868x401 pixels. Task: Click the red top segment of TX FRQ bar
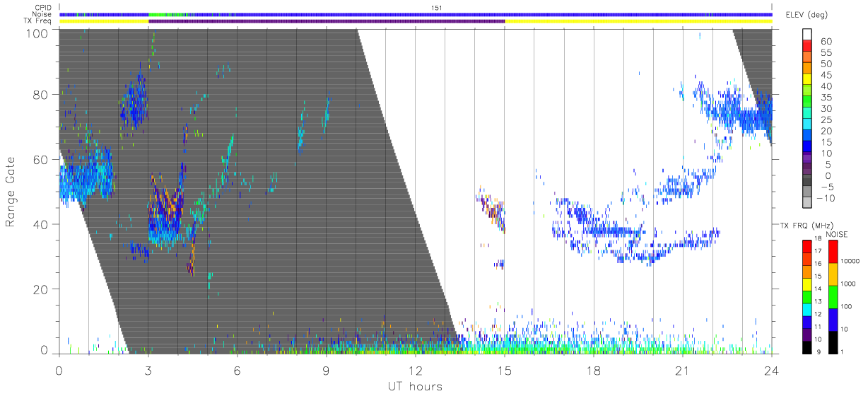click(808, 247)
